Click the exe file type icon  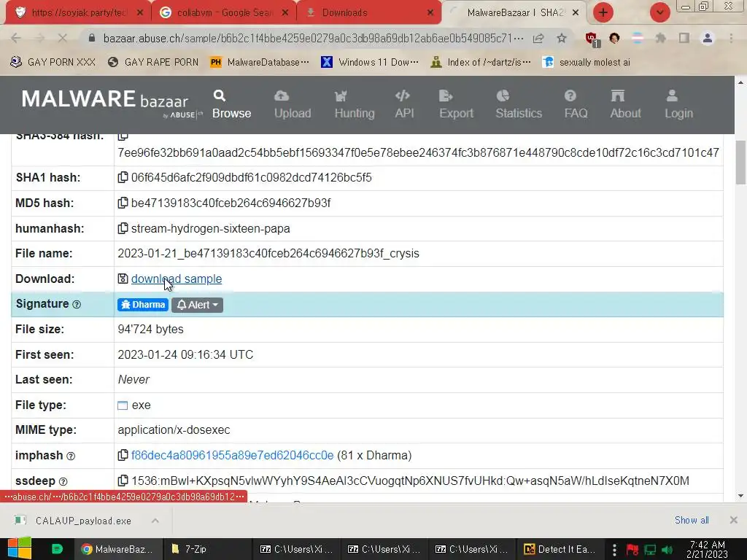point(123,405)
